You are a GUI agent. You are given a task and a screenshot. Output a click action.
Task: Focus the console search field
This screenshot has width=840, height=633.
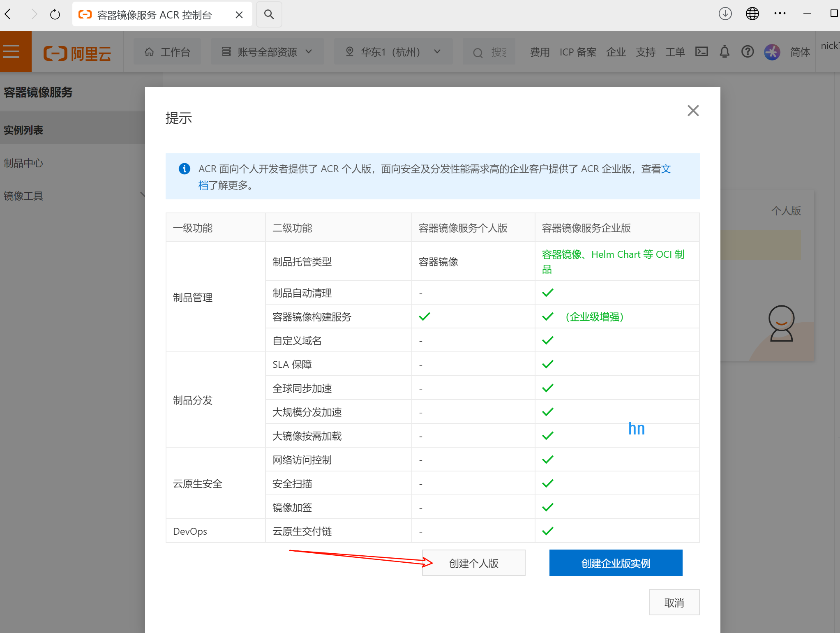coord(489,52)
